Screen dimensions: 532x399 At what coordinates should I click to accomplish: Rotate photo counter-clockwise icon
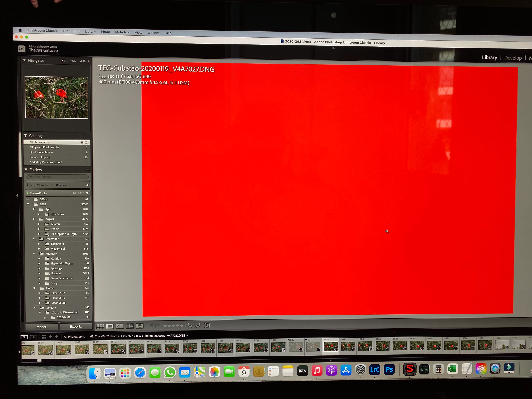(190, 326)
